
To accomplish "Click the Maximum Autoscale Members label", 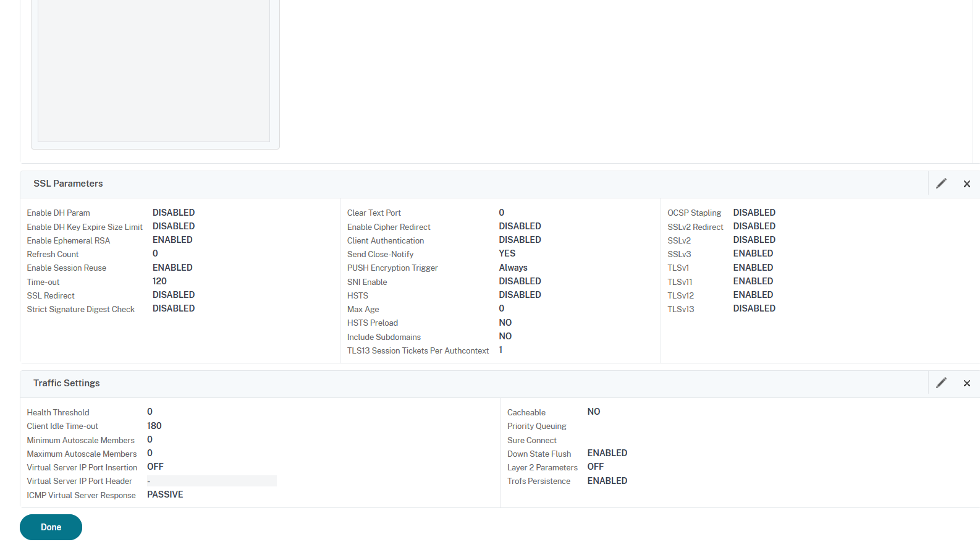I will pos(82,454).
